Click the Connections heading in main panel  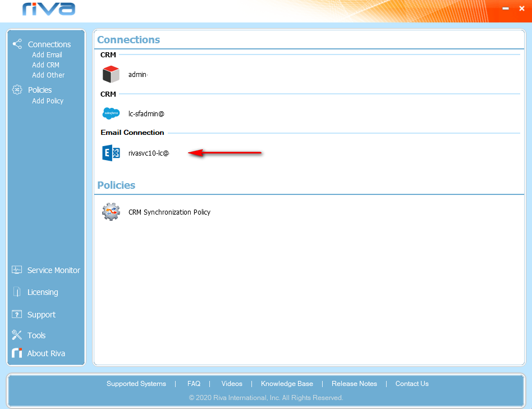click(x=129, y=39)
